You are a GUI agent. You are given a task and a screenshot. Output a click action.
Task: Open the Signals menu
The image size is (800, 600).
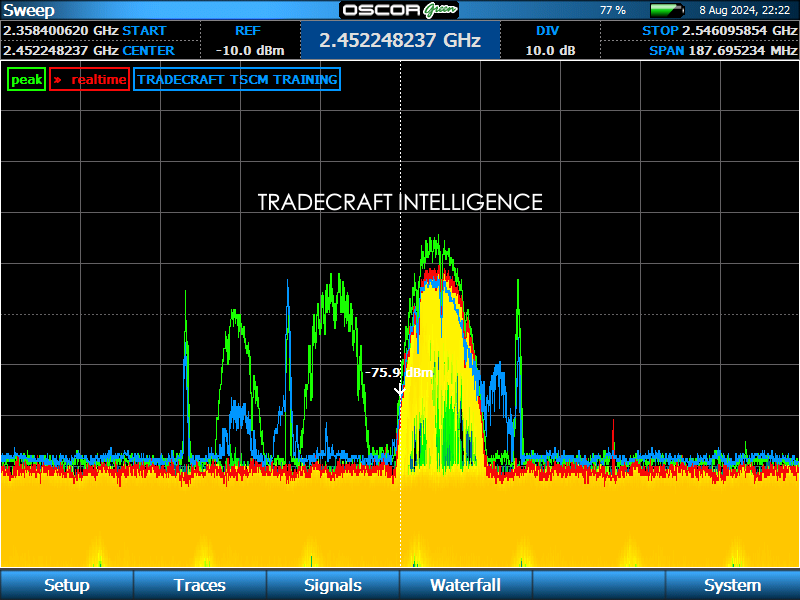(333, 585)
